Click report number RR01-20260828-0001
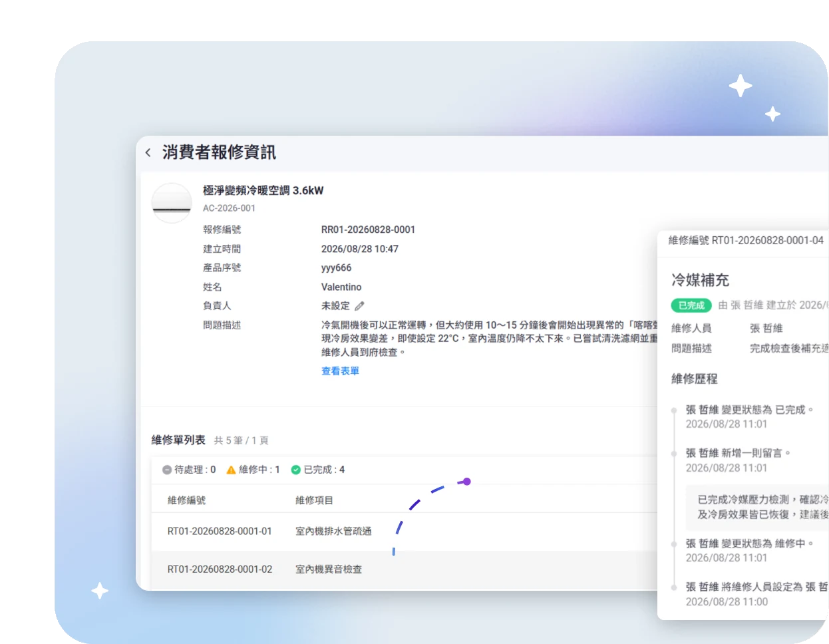The width and height of the screenshot is (829, 644). tap(368, 230)
